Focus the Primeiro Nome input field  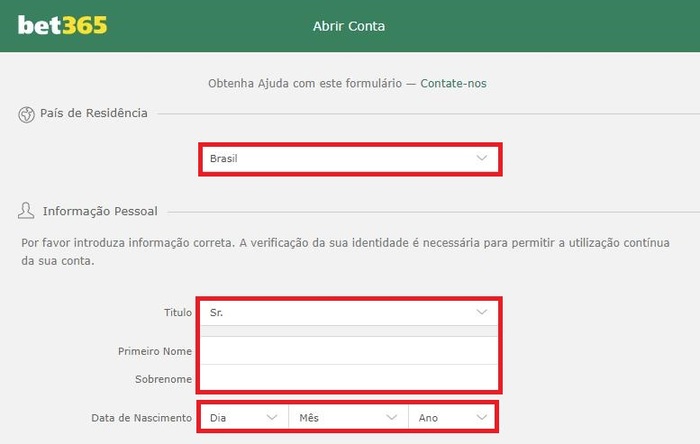tap(349, 351)
